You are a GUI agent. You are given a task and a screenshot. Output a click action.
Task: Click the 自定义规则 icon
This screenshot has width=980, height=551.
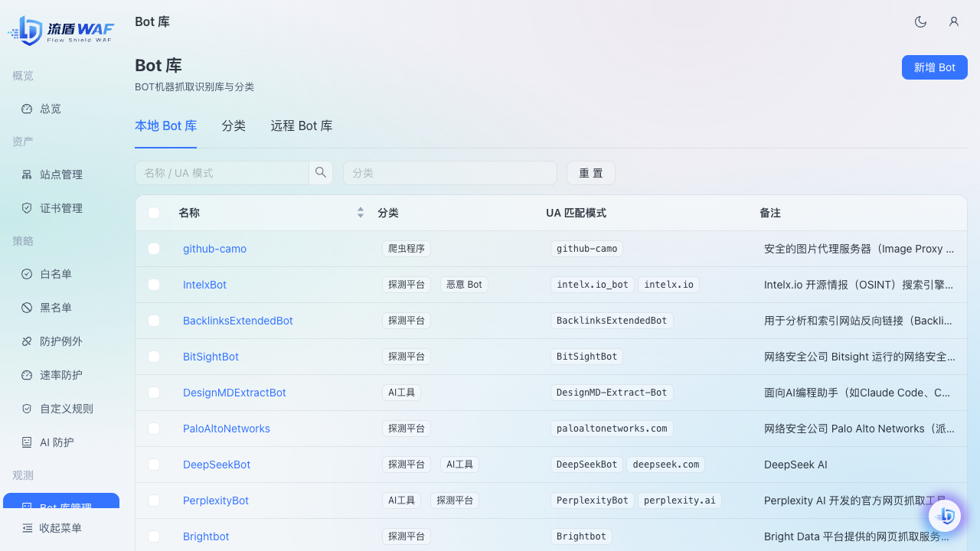[27, 409]
